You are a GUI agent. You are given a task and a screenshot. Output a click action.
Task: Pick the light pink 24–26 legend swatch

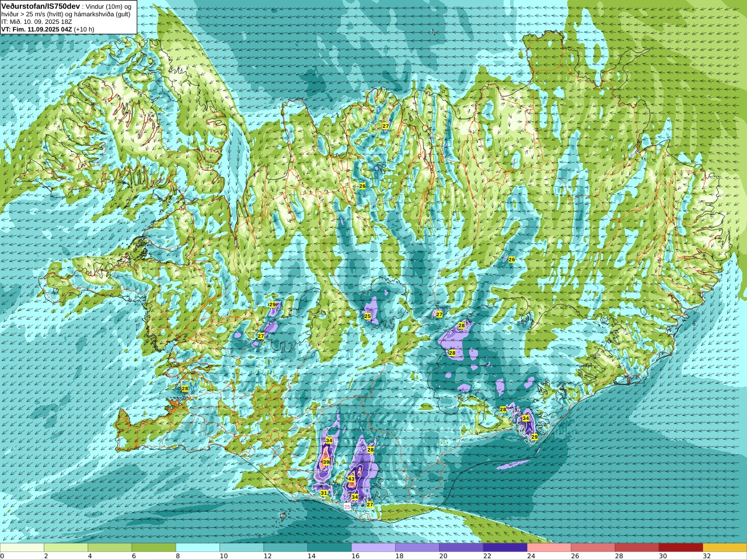click(x=549, y=548)
